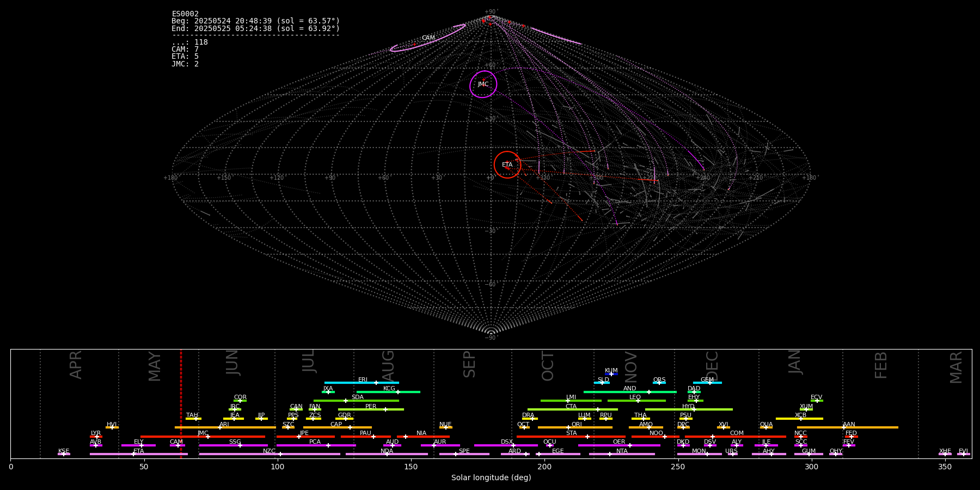Click the ETA pink bar in timeline

point(139,454)
